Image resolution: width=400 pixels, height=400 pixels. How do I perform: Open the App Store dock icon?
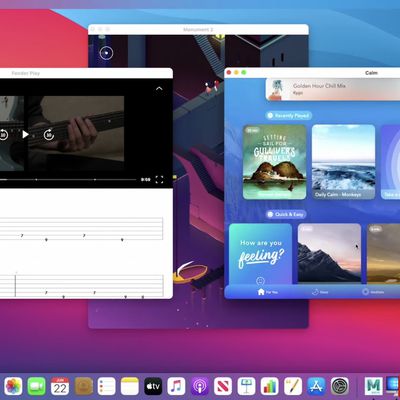click(316, 386)
